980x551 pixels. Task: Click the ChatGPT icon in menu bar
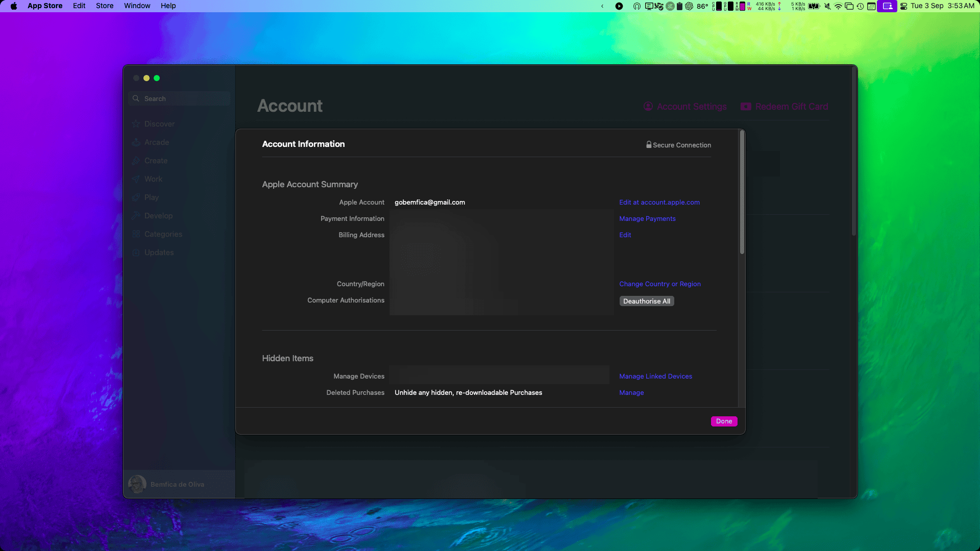tap(689, 6)
